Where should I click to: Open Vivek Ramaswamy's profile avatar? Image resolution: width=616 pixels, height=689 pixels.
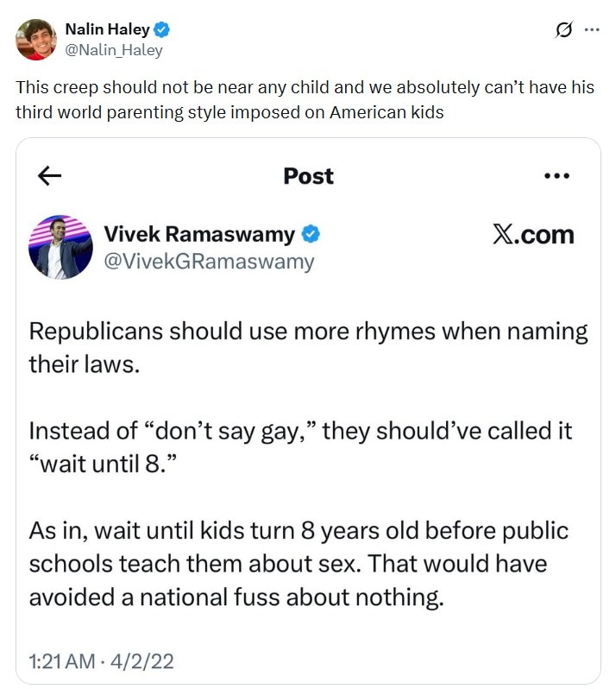[x=60, y=247]
